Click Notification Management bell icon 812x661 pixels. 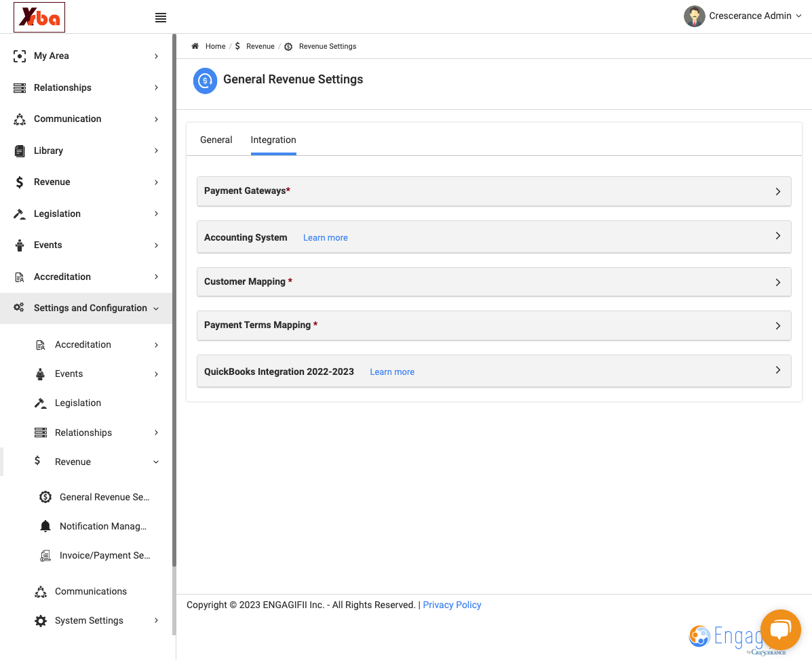[45, 526]
